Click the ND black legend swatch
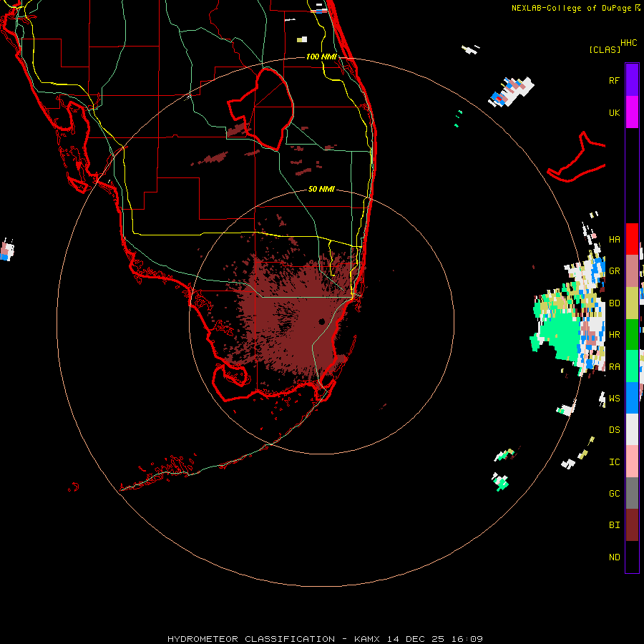The width and height of the screenshot is (644, 644). coord(632,557)
